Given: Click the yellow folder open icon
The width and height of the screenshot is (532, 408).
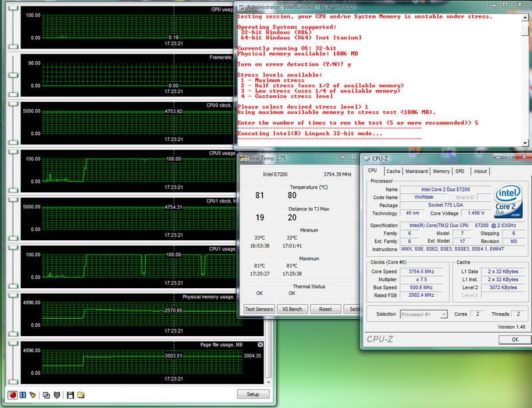Looking at the screenshot, I should [x=80, y=395].
